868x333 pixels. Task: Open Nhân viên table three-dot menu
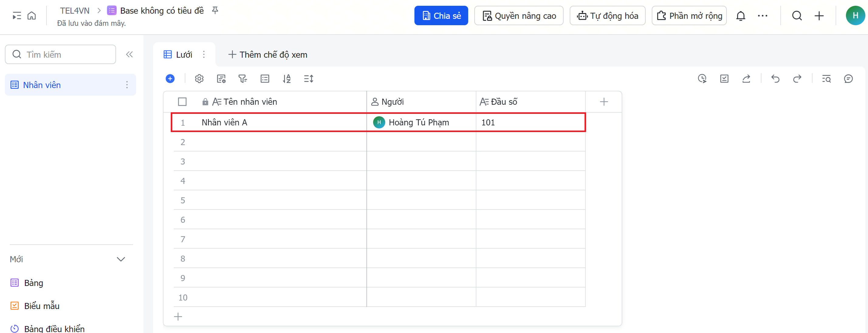[x=127, y=85]
